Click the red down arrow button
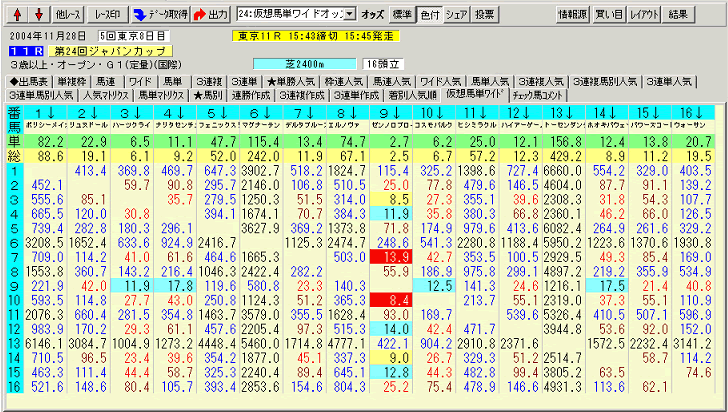This screenshot has width=728, height=412. click(39, 15)
